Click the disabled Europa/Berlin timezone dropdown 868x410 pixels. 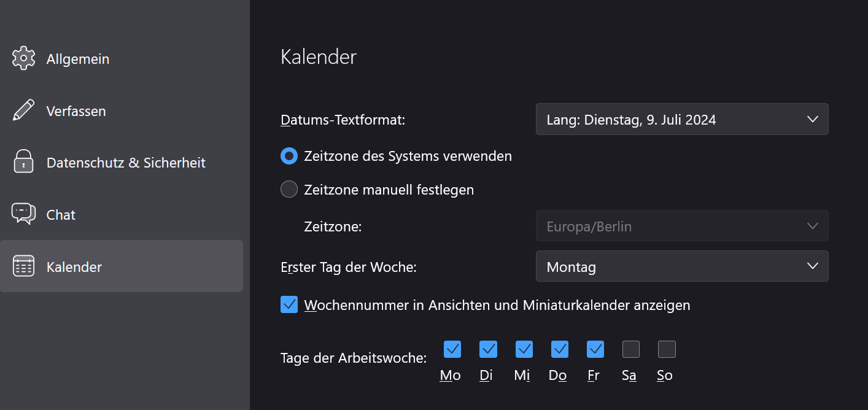(682, 226)
